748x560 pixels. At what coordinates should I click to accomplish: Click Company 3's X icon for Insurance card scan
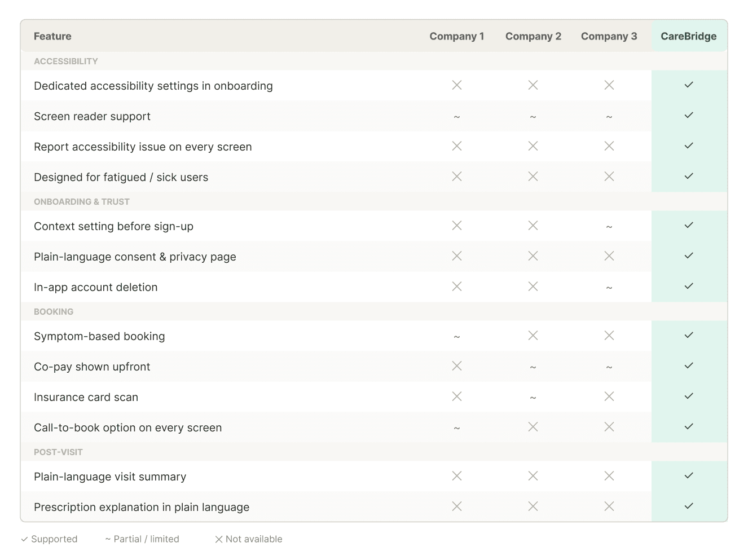[x=609, y=396]
